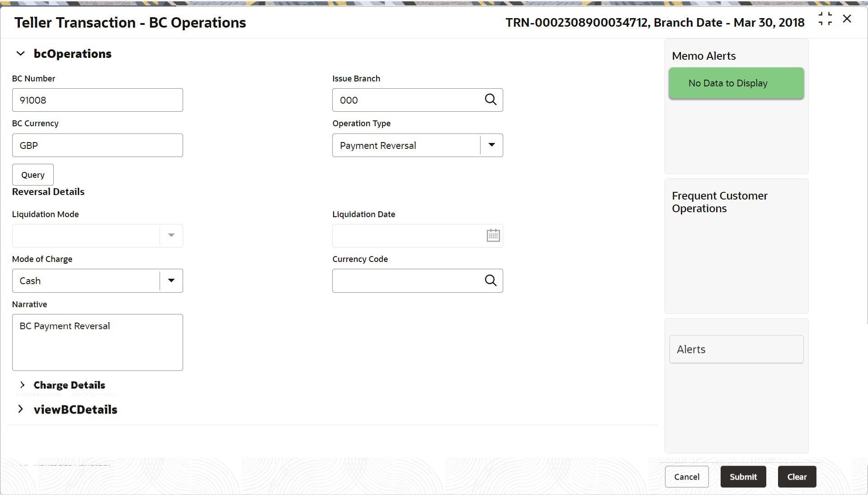The image size is (868, 495).
Task: Click the BC Number input field
Action: pyautogui.click(x=97, y=100)
